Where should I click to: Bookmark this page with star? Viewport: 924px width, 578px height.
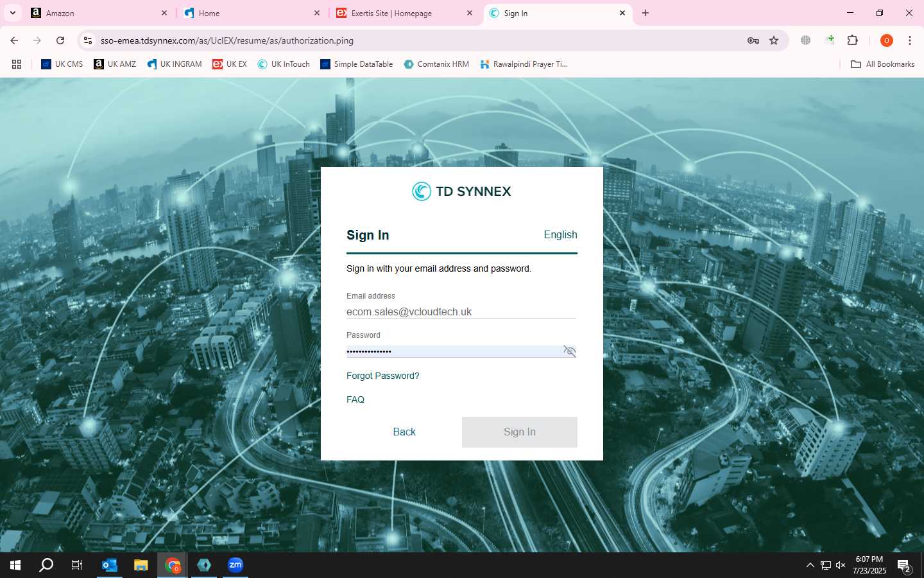coord(774,40)
